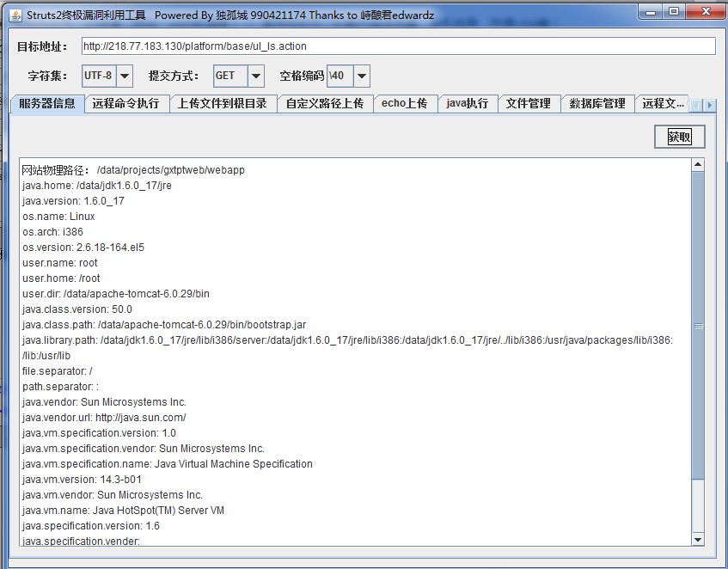This screenshot has height=569, width=728.
Task: Click the vertical scrollbar thumb
Action: click(698, 326)
